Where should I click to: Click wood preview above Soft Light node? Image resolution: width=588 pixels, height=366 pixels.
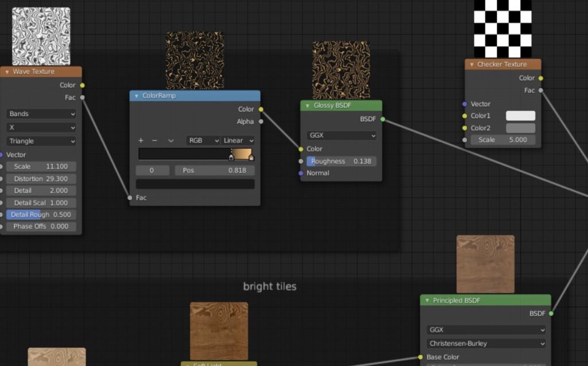coord(219,331)
